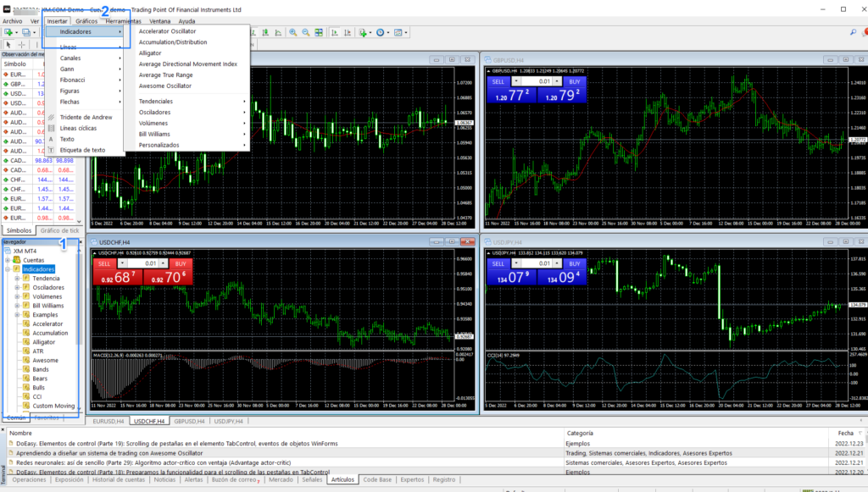Click the blue clock periods toolbar icon
The image size is (868, 492).
pos(381,33)
